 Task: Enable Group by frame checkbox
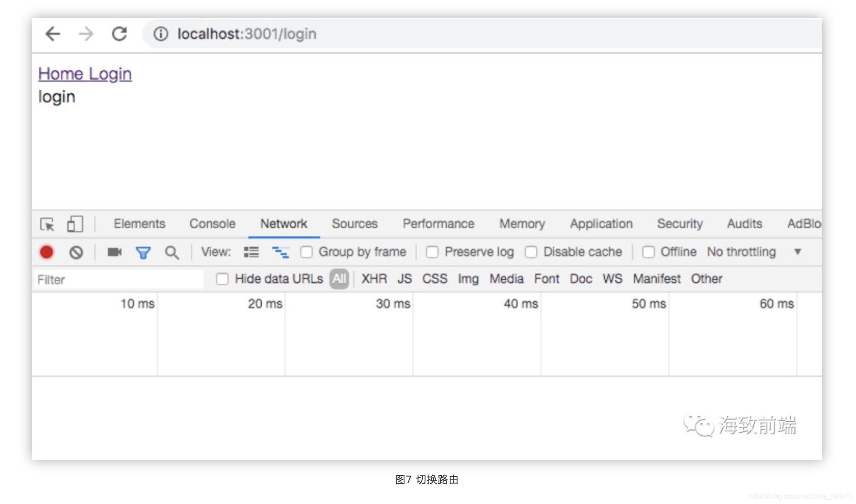(306, 252)
